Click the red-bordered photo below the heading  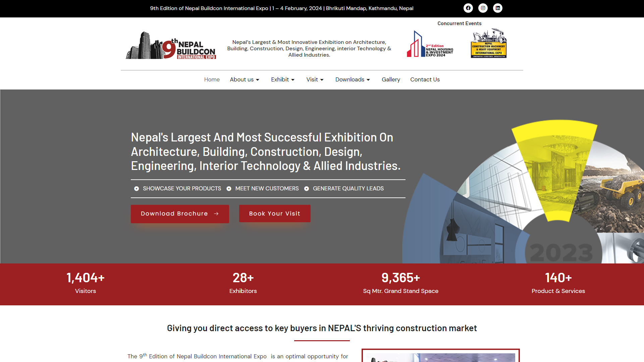(441, 355)
